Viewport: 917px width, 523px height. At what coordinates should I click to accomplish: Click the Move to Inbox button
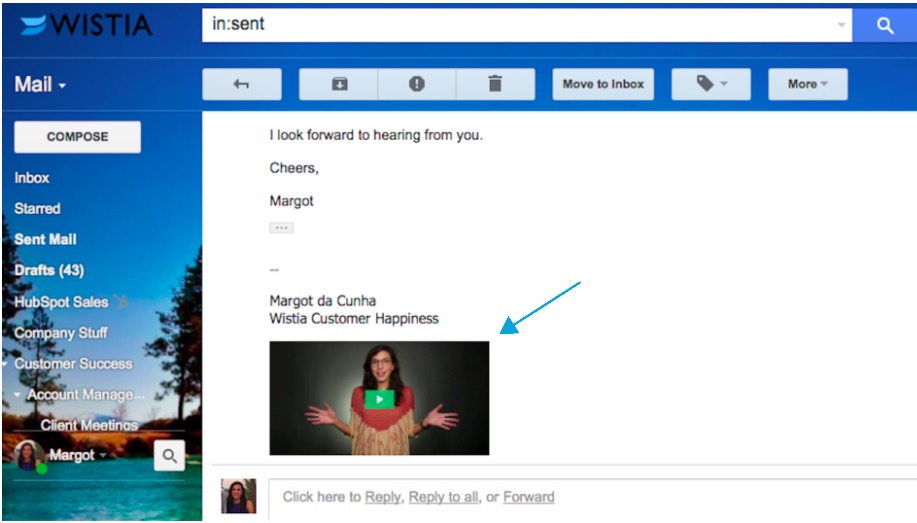point(603,84)
